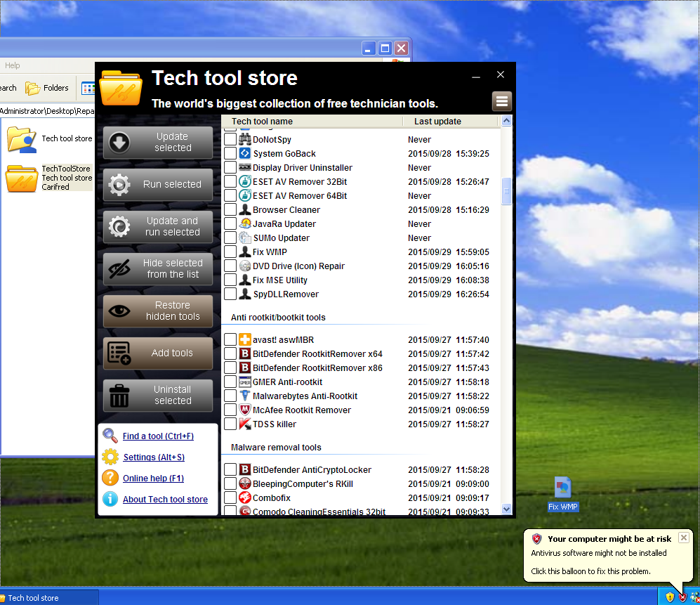Open the About Tech tool store link
This screenshot has height=605, width=700.
pyautogui.click(x=165, y=500)
